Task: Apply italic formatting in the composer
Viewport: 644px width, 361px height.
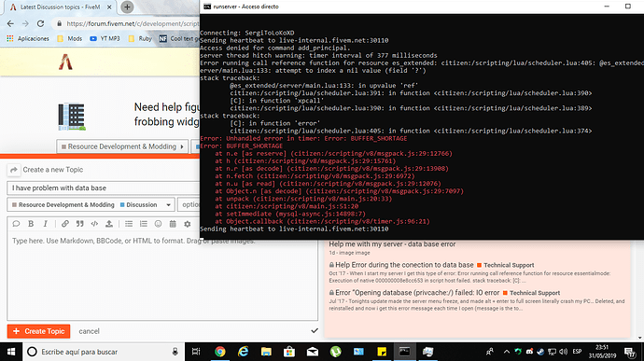Action: coord(45,224)
